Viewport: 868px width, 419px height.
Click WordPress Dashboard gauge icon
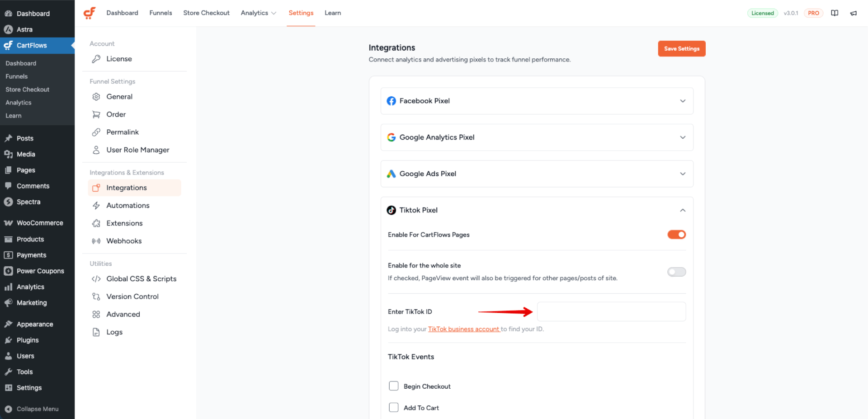coord(8,14)
